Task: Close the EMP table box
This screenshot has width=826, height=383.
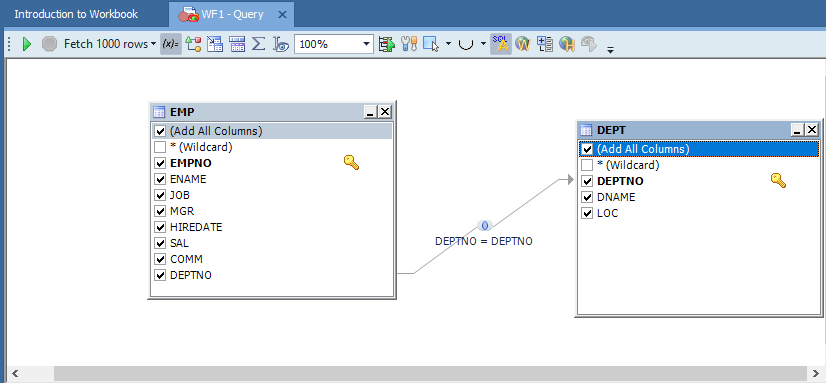Action: click(385, 112)
